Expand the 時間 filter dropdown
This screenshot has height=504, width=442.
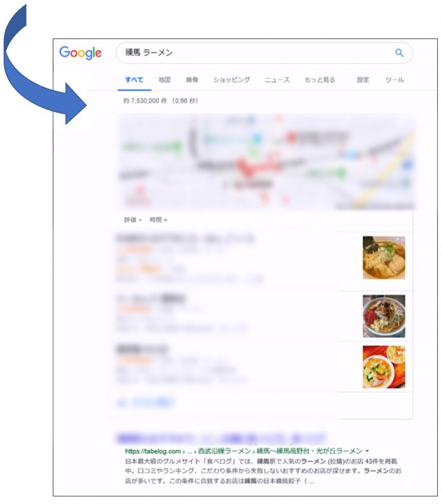(x=158, y=220)
